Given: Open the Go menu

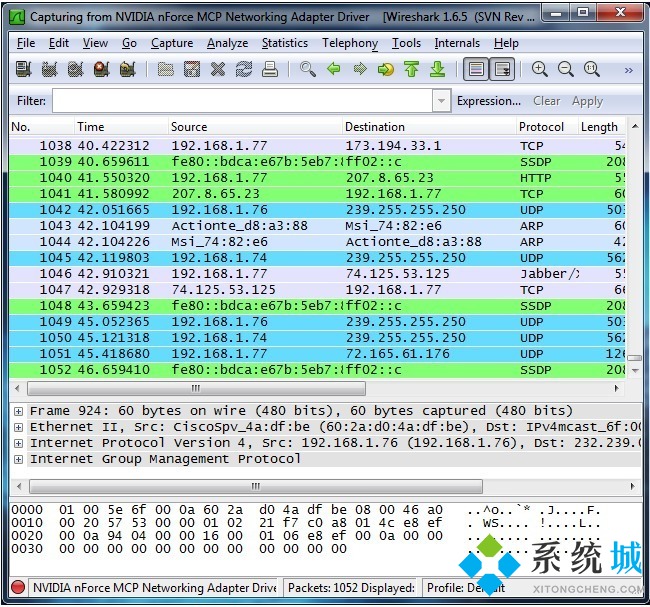Looking at the screenshot, I should [x=129, y=43].
